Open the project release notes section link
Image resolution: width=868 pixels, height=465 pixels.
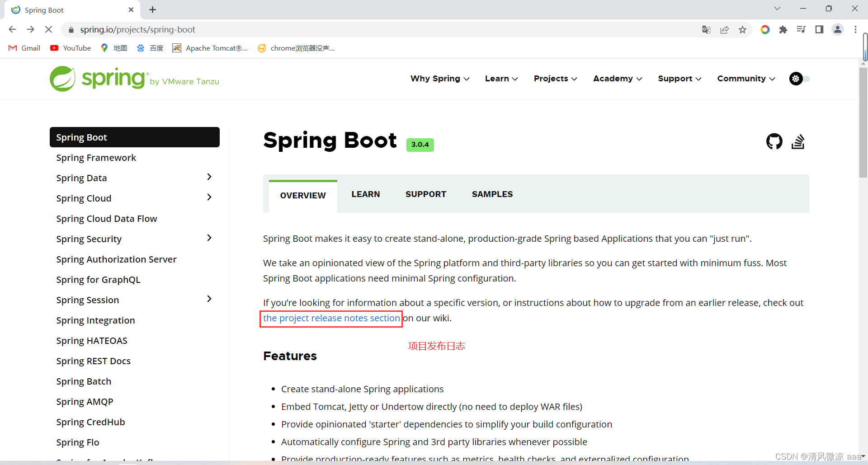click(331, 318)
